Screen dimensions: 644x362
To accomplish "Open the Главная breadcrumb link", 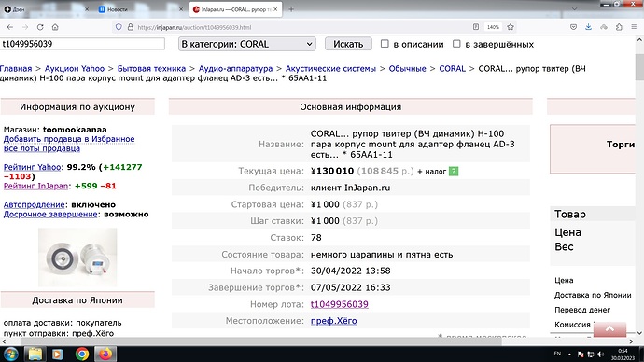I will (16, 68).
